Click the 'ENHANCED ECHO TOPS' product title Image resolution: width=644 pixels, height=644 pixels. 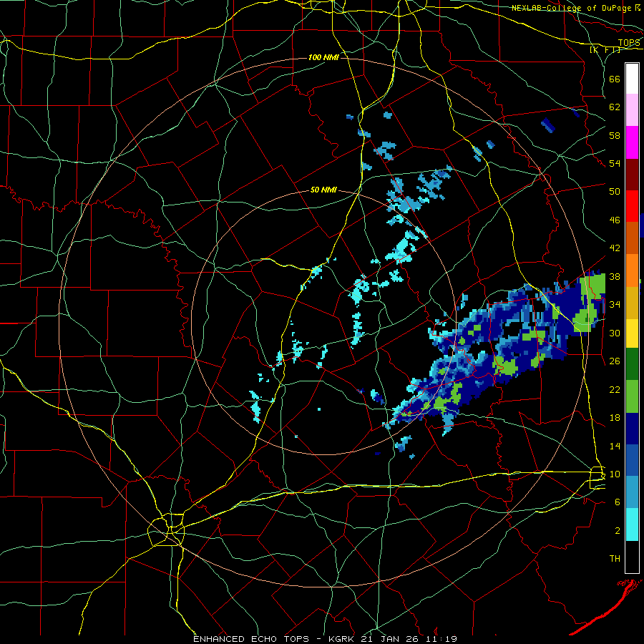251,639
